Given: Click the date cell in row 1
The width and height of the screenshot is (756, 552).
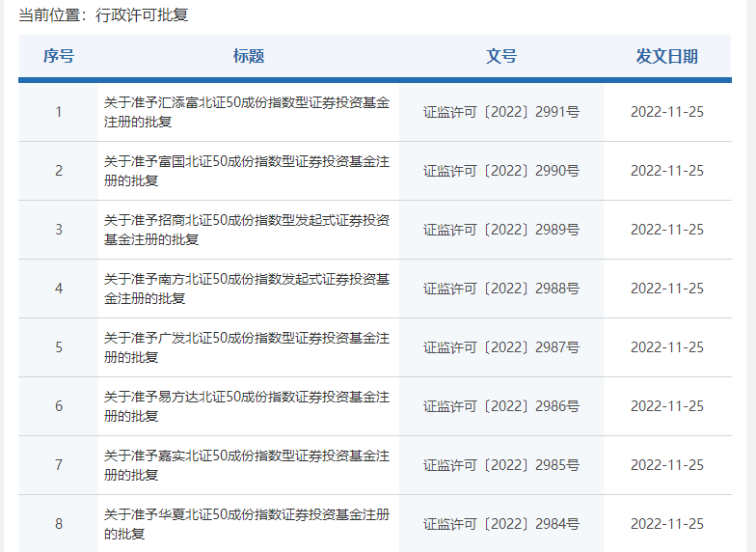Looking at the screenshot, I should click(x=666, y=112).
